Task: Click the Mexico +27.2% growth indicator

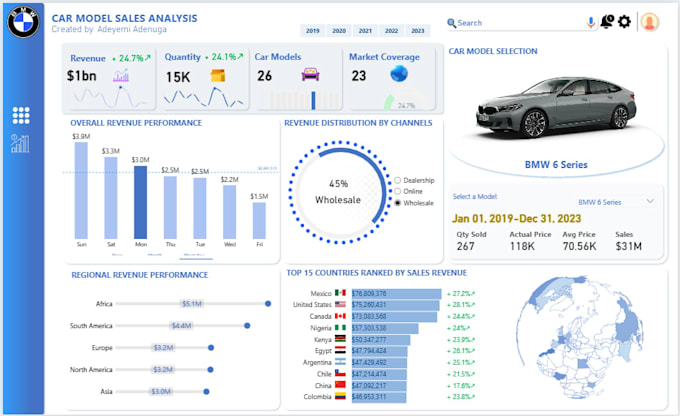Action: coord(461,293)
